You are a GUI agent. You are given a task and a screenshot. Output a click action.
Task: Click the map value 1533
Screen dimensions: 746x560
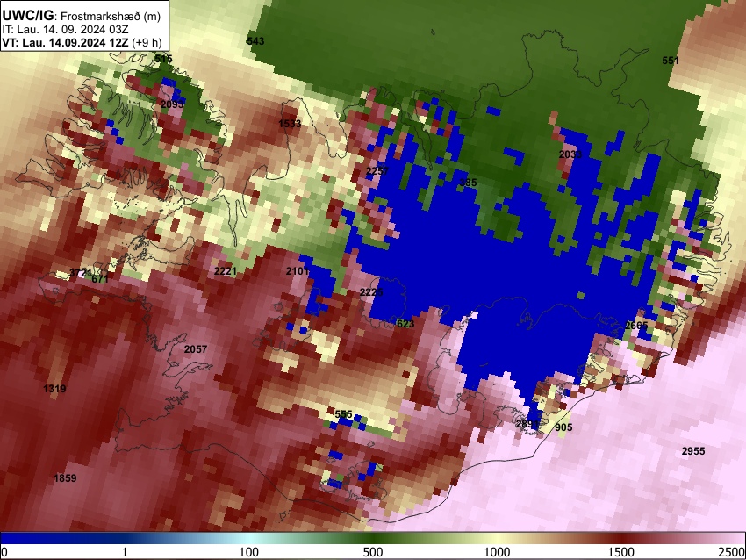290,124
